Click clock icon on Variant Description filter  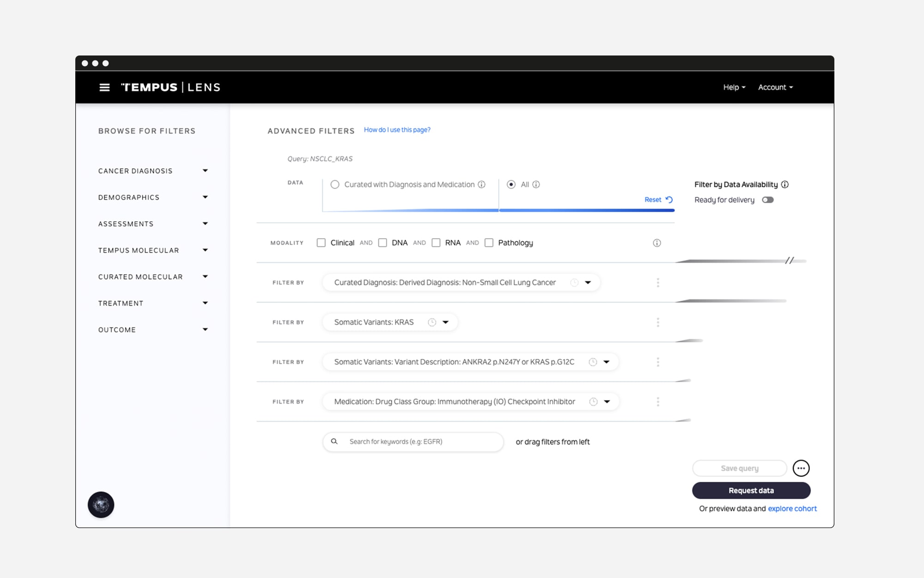pos(593,362)
